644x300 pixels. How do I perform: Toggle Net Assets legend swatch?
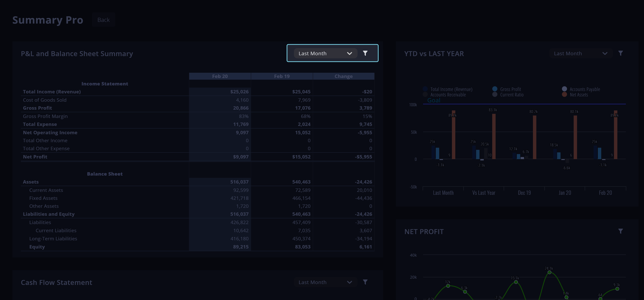[564, 94]
